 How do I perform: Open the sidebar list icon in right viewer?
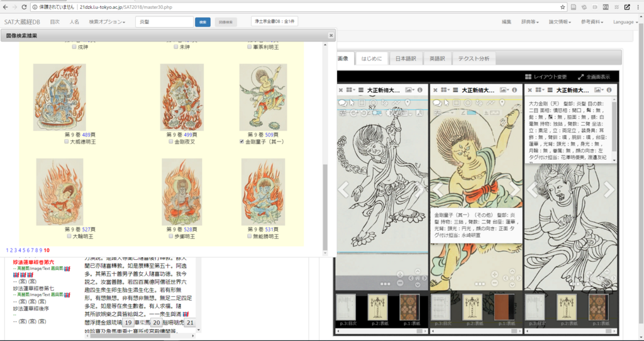point(550,90)
